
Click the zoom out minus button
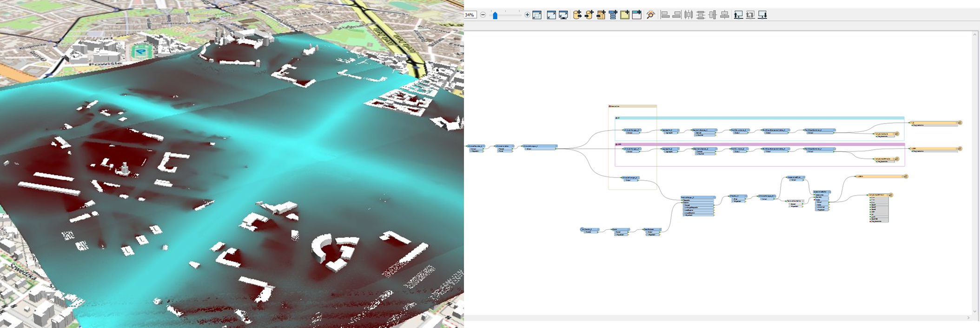[483, 15]
